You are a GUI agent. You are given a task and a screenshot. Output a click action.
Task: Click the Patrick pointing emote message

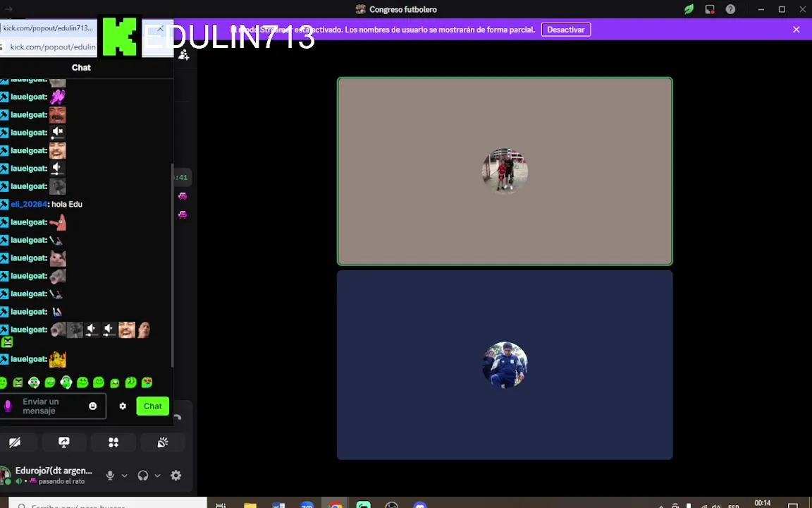(58, 222)
